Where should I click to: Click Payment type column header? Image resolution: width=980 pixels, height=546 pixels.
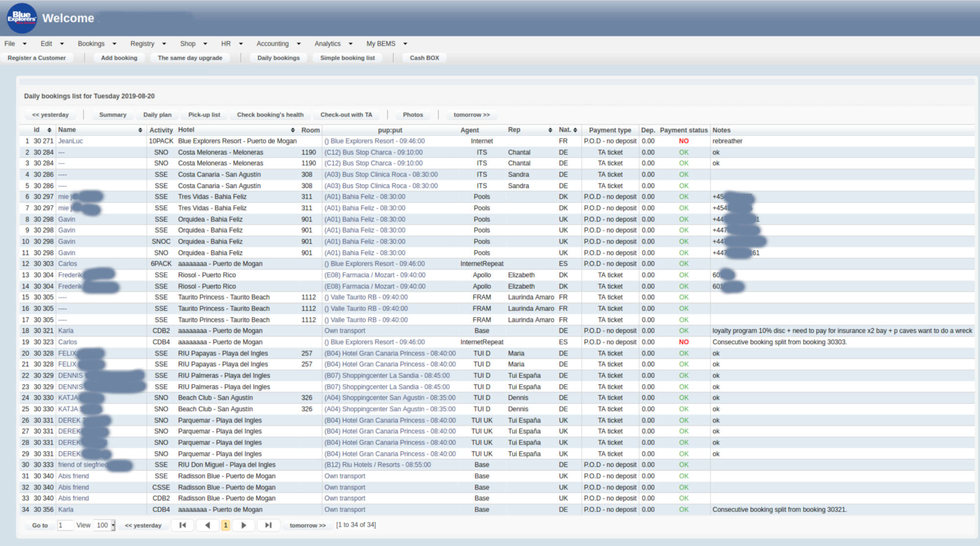(x=610, y=130)
